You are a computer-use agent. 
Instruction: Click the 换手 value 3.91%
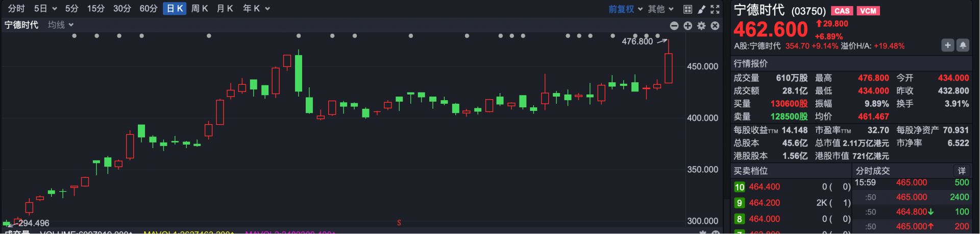click(x=957, y=104)
